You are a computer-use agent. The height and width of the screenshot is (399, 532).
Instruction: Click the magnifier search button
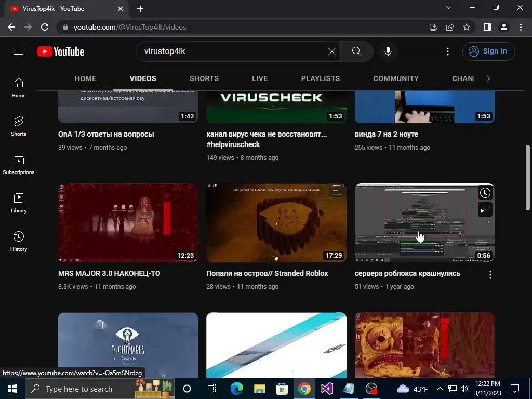point(356,51)
